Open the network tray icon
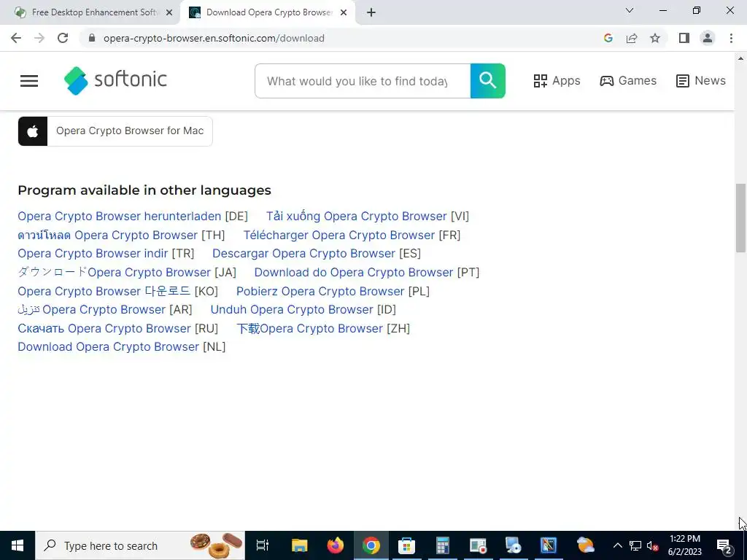Screen dimensions: 747x560 pyautogui.click(x=635, y=545)
